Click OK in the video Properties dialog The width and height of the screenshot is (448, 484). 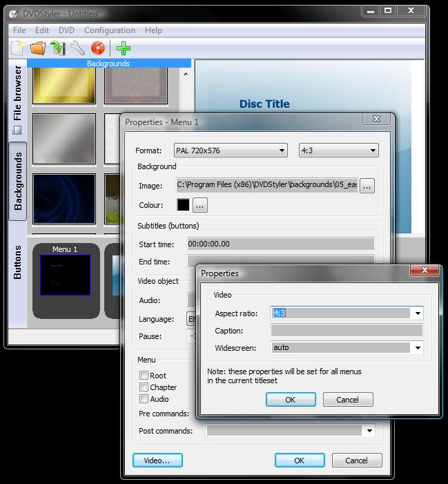tap(291, 400)
